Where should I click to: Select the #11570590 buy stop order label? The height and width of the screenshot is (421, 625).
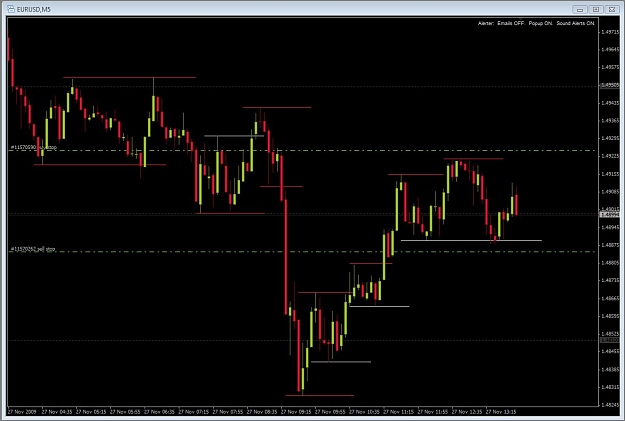coord(33,148)
